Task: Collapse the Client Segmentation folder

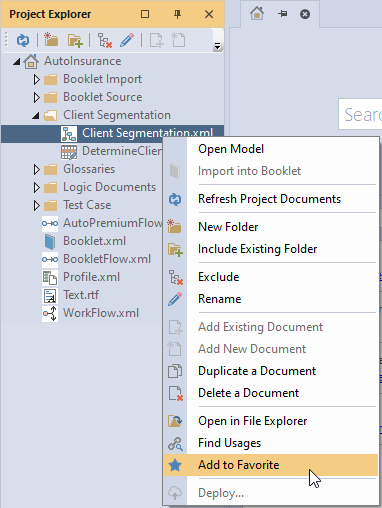Action: [36, 116]
